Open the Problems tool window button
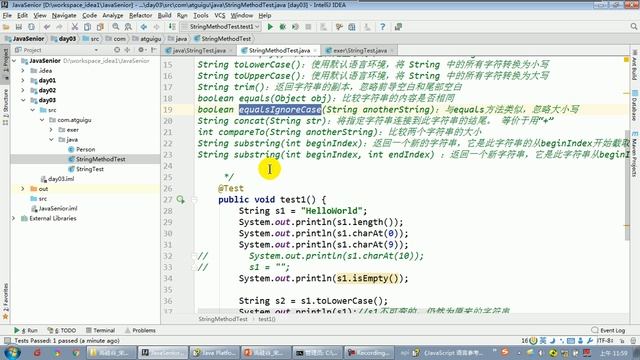Viewport: 640px width, 360px height. tap(140, 330)
